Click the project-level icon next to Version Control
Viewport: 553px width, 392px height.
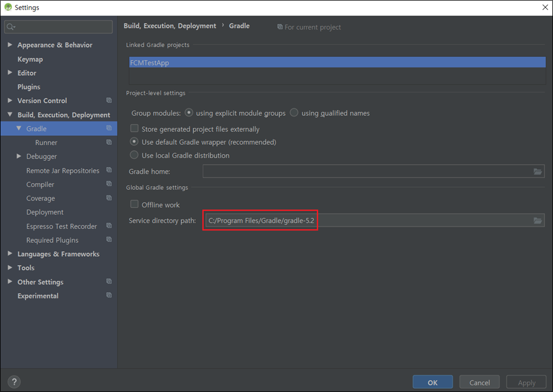point(109,100)
